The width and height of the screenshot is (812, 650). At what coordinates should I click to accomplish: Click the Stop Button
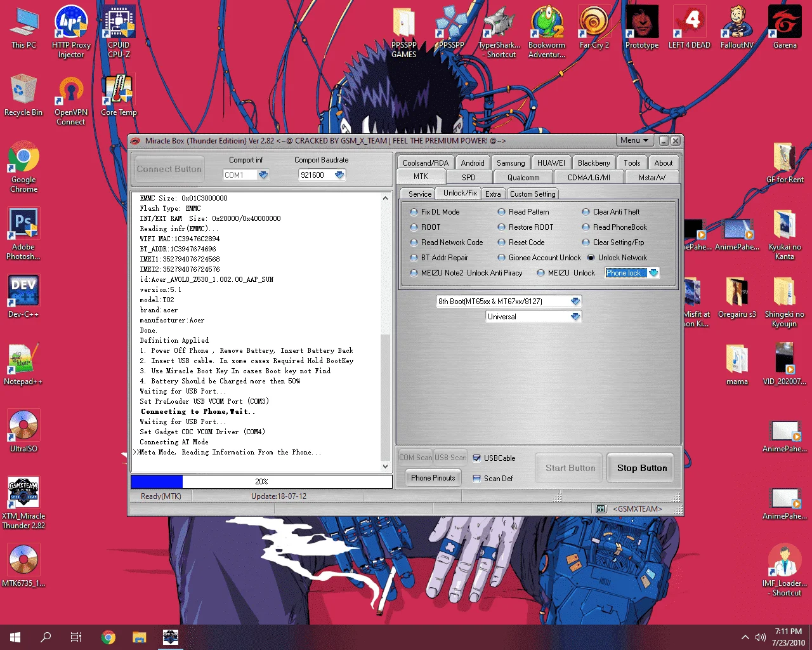pyautogui.click(x=642, y=468)
